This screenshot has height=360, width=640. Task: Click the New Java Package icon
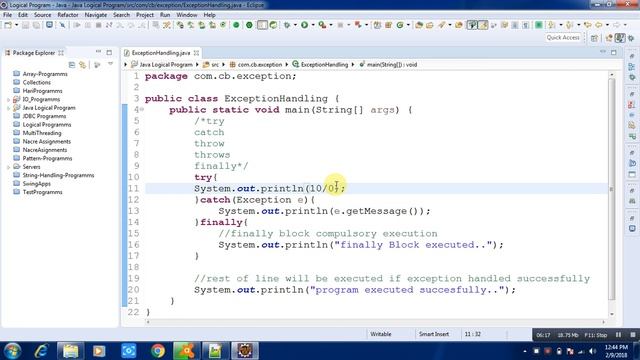[388, 25]
